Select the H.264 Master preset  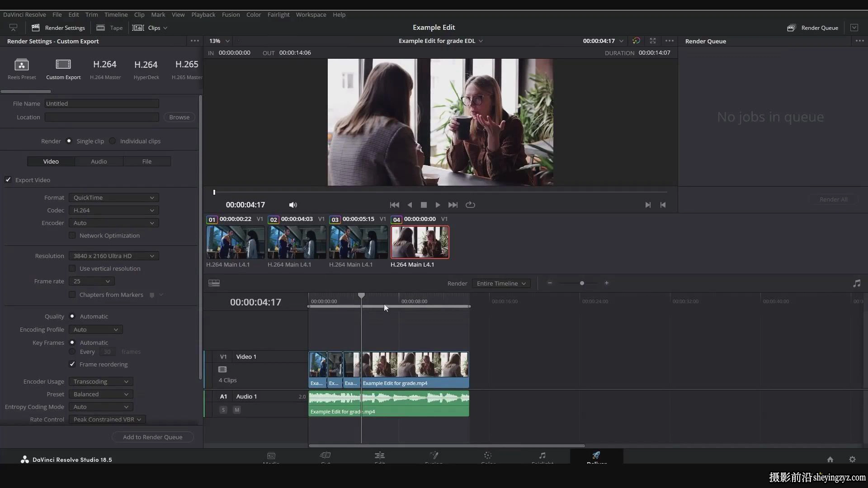[105, 69]
